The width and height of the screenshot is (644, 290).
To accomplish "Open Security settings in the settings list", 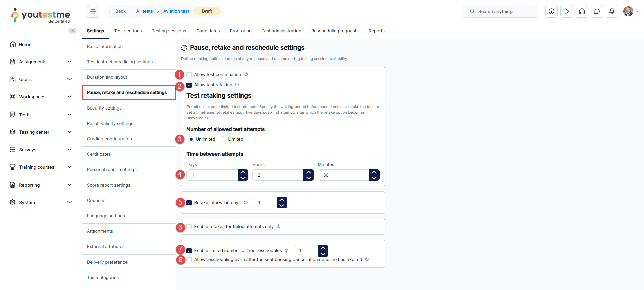I will click(x=129, y=108).
